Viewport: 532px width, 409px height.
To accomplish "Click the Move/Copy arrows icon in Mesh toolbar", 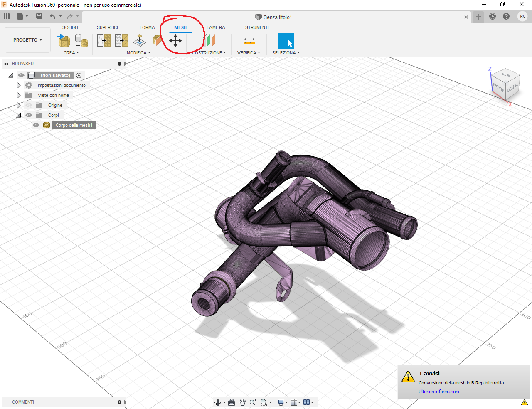I will point(175,41).
